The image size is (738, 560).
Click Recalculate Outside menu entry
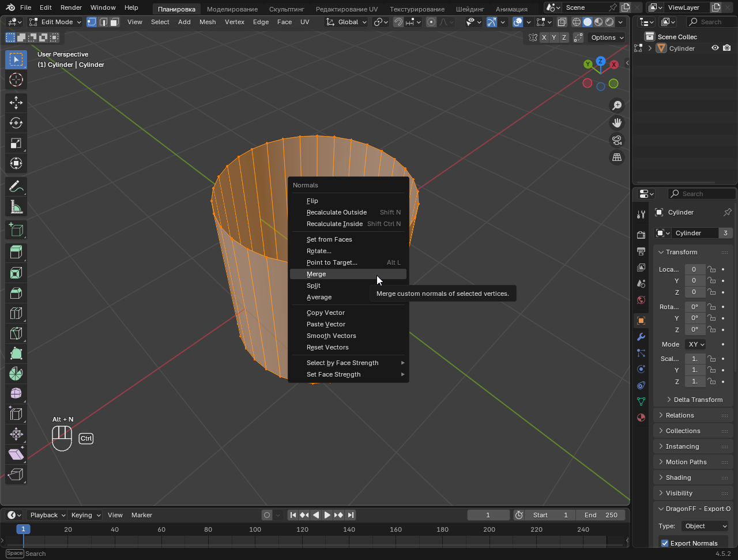[337, 212]
